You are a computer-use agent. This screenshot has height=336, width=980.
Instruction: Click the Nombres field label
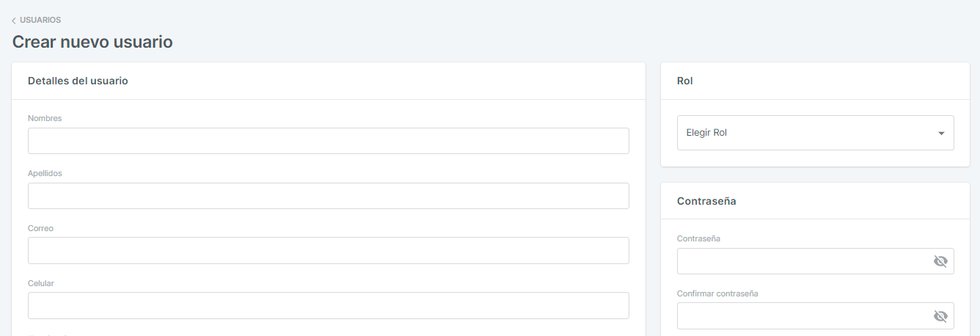coord(45,118)
